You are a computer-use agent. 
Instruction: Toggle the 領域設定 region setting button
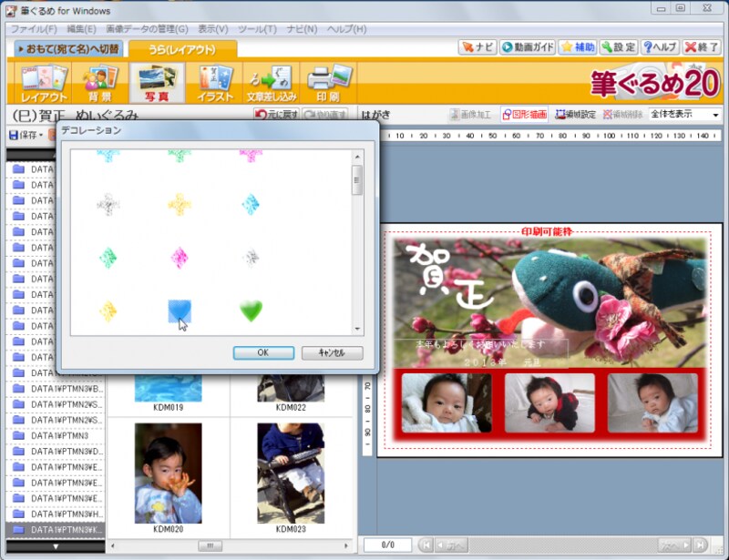[575, 115]
